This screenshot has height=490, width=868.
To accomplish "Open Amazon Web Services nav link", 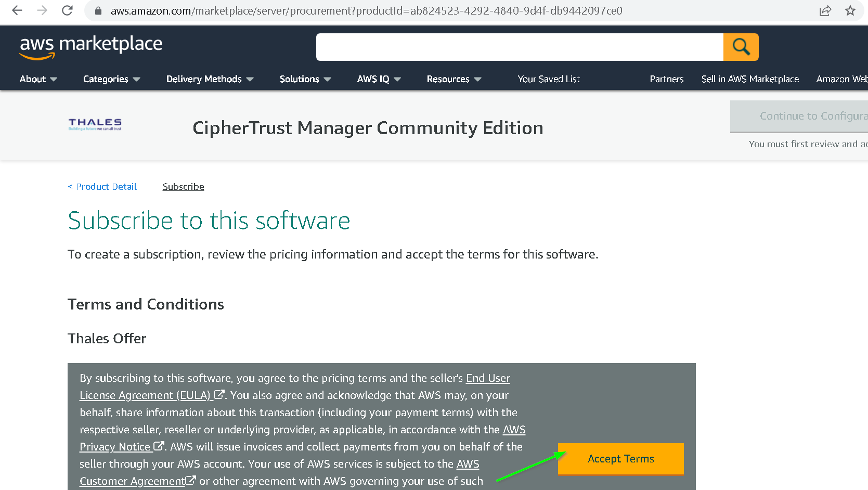I will 842,79.
